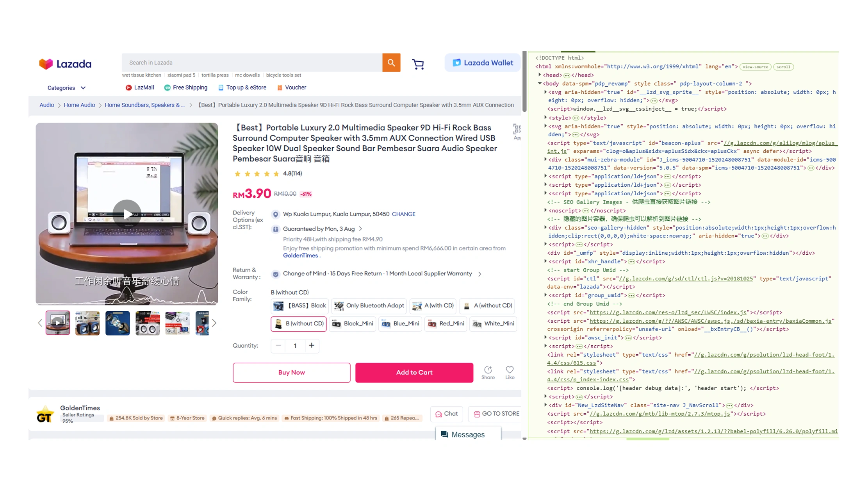The width and height of the screenshot is (868, 491).
Task: Click the scroll badge in DevTools
Action: click(x=783, y=67)
